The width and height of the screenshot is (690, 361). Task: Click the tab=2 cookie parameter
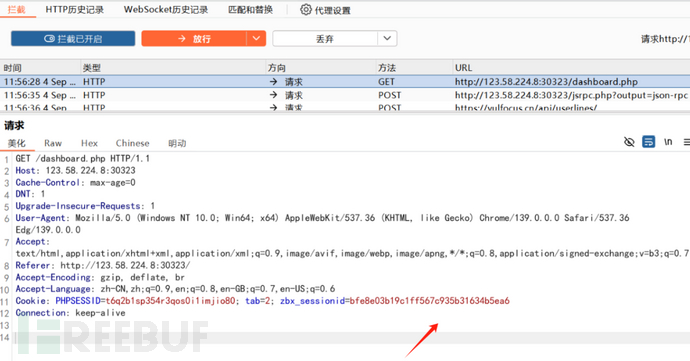(x=259, y=301)
